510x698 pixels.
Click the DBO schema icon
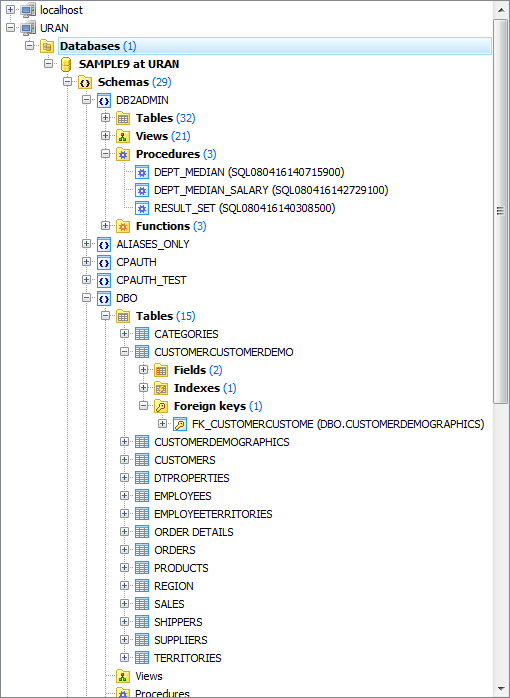pos(104,298)
